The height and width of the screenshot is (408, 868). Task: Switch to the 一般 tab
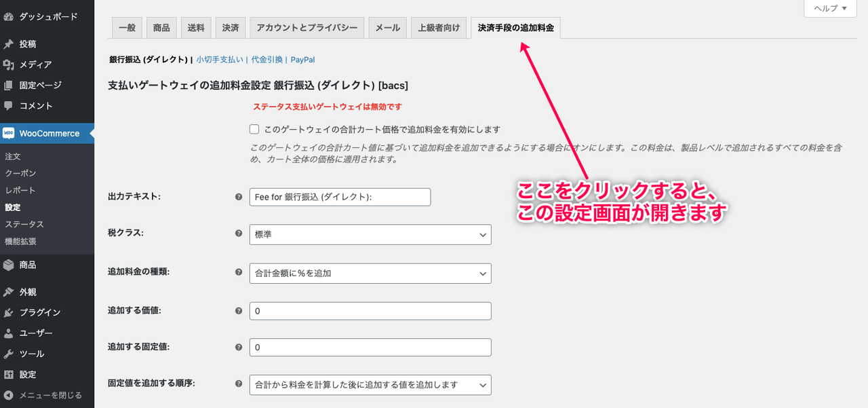click(x=127, y=28)
